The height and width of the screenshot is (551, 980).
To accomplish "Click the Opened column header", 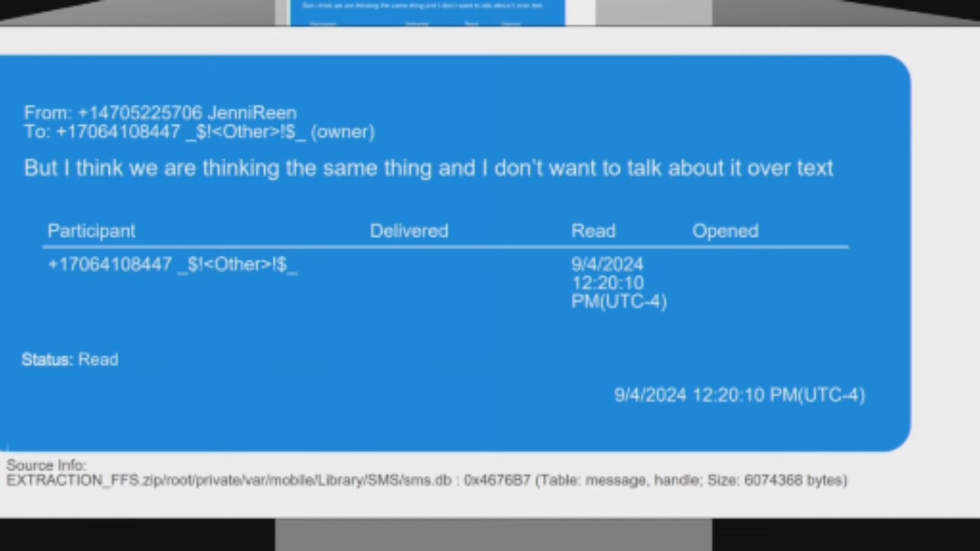I will point(725,231).
